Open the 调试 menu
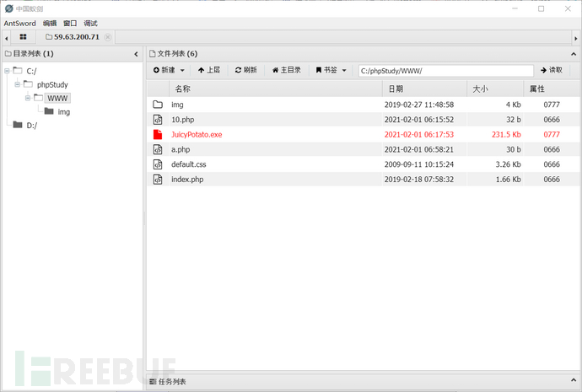The height and width of the screenshot is (392, 582). coord(90,24)
